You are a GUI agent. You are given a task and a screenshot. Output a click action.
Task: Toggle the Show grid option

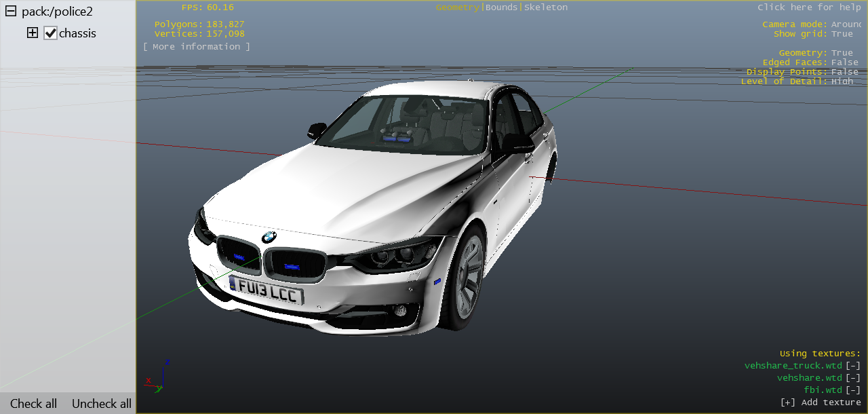[x=842, y=34]
